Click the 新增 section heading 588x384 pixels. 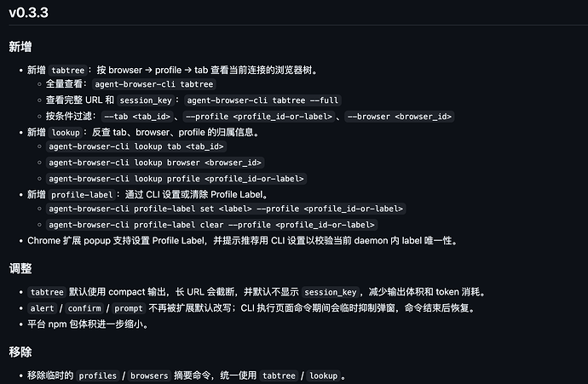20,47
